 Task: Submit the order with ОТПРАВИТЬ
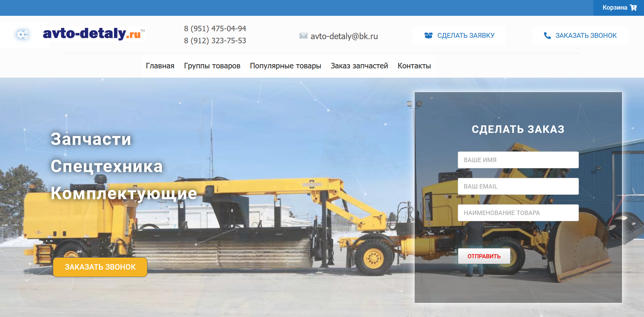point(484,256)
